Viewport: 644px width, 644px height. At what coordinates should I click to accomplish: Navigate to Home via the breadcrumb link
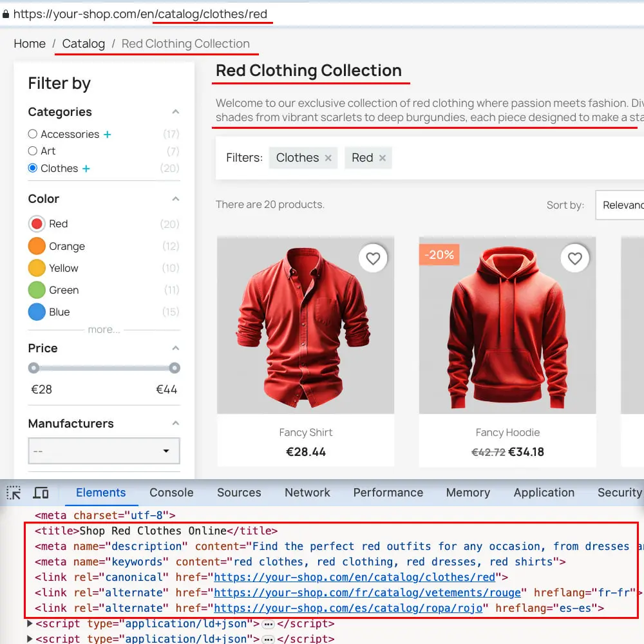tap(29, 43)
